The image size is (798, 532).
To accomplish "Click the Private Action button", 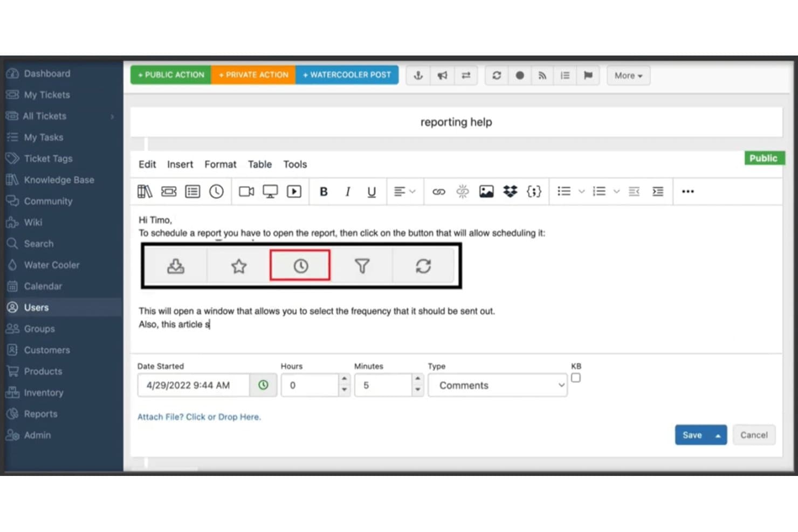I will click(253, 75).
